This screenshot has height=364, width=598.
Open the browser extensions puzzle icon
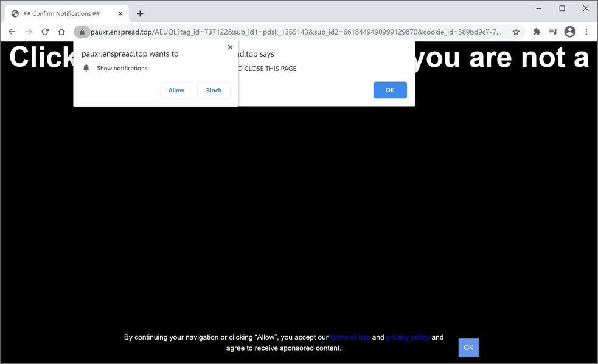point(536,32)
